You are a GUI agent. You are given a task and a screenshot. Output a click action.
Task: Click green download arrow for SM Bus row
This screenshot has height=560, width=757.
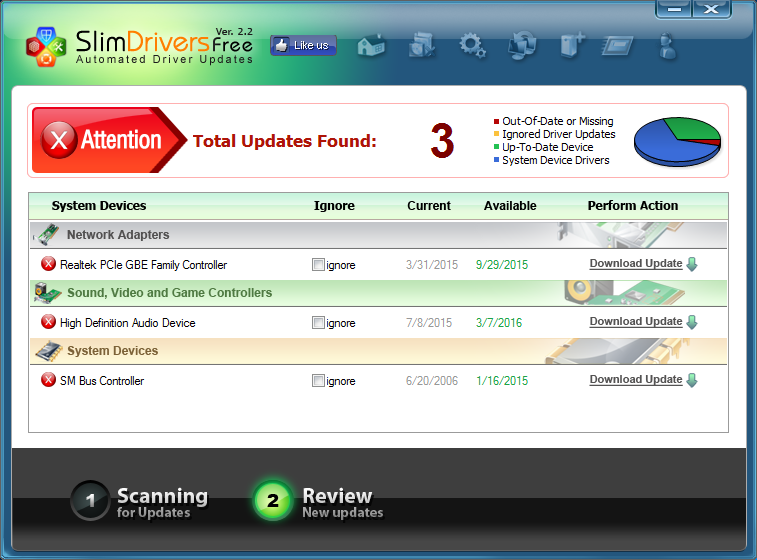(692, 380)
